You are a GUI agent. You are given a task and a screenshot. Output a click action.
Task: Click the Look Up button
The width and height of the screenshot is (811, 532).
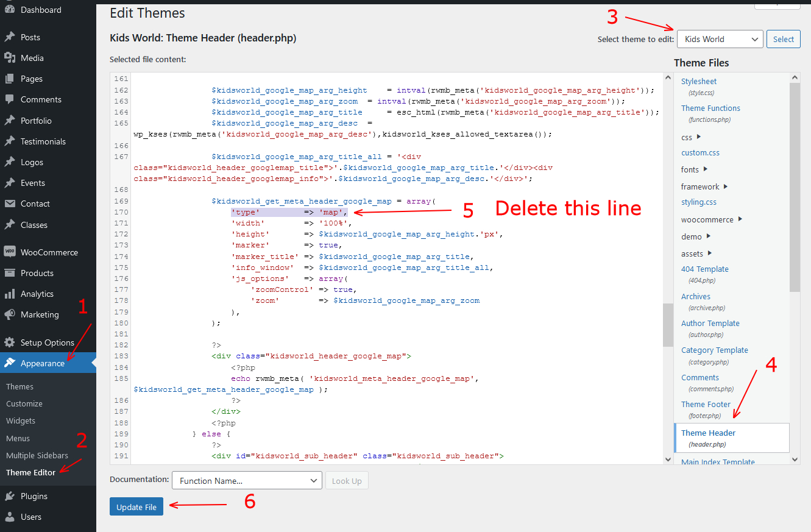point(347,481)
